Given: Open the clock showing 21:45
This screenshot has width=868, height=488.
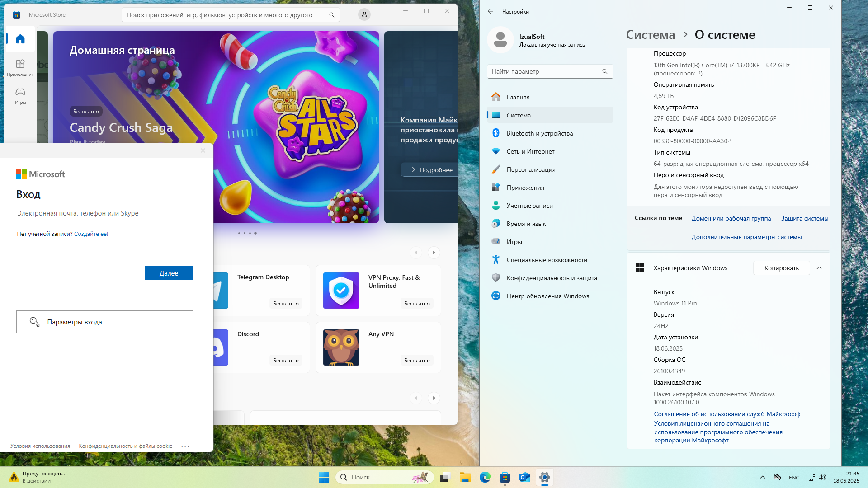Looking at the screenshot, I should click(x=846, y=477).
